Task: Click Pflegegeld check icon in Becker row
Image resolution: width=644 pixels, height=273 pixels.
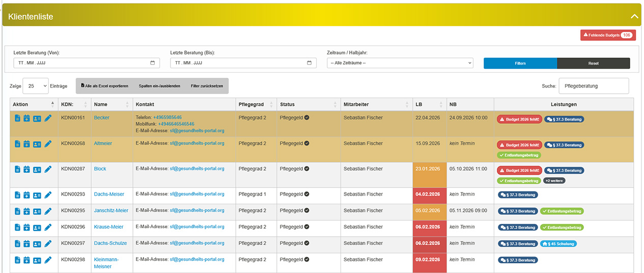Action: click(306, 118)
